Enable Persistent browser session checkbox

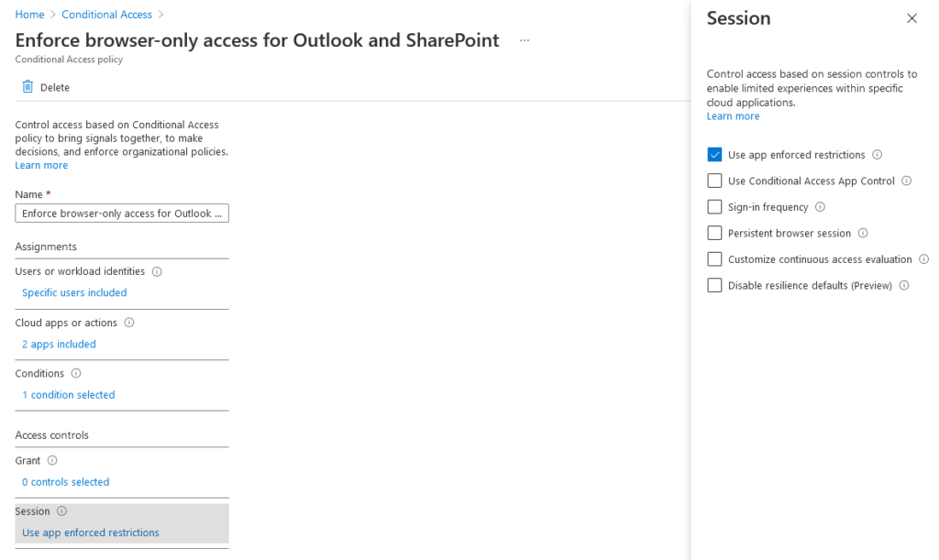tap(714, 233)
